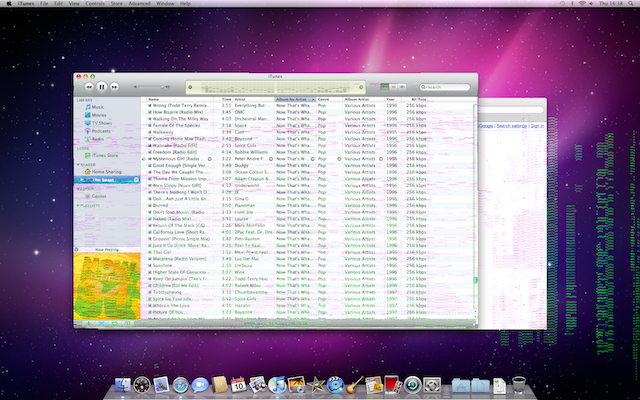The image size is (640, 400).
Task: Click the add playlist plus button
Action: point(89,324)
